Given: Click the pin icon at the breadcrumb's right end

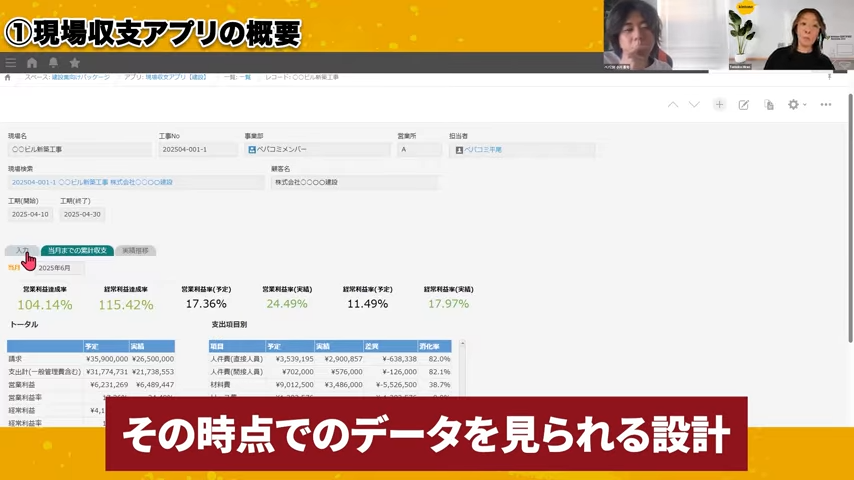Looking at the screenshot, I should click(829, 77).
